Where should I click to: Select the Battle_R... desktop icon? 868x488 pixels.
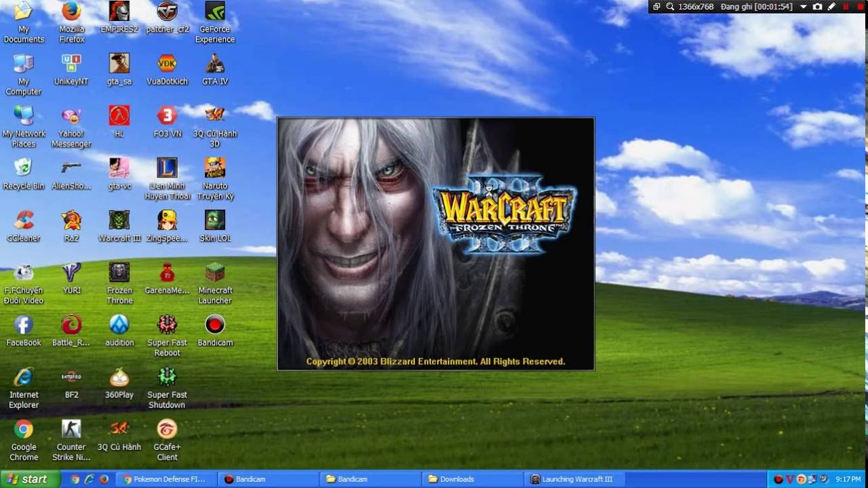[71, 331]
